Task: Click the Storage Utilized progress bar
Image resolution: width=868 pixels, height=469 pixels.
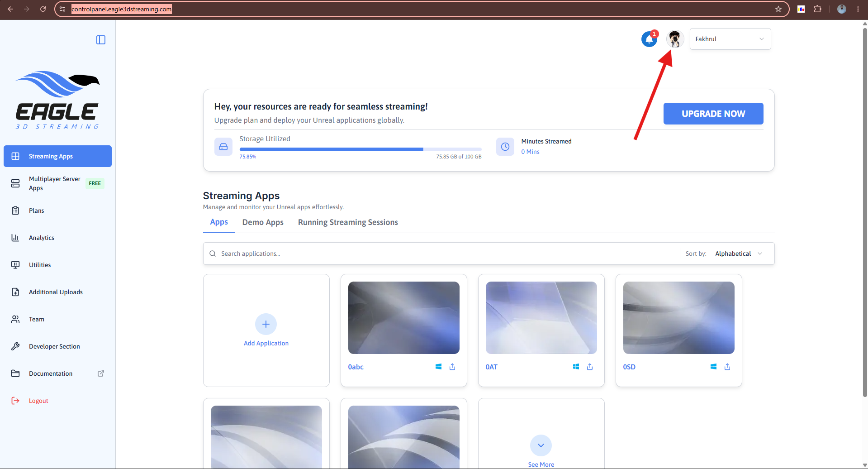Action: 360,149
